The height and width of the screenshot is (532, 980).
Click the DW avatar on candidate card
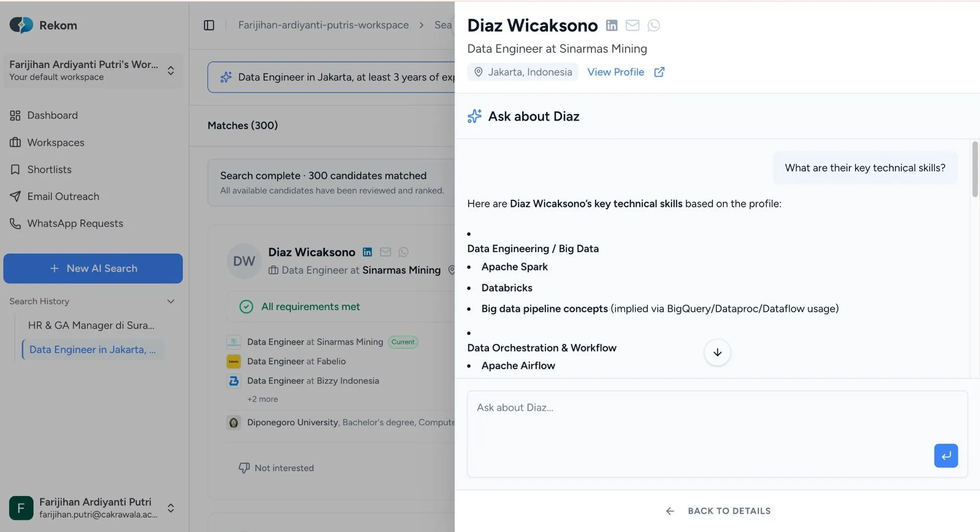(244, 261)
